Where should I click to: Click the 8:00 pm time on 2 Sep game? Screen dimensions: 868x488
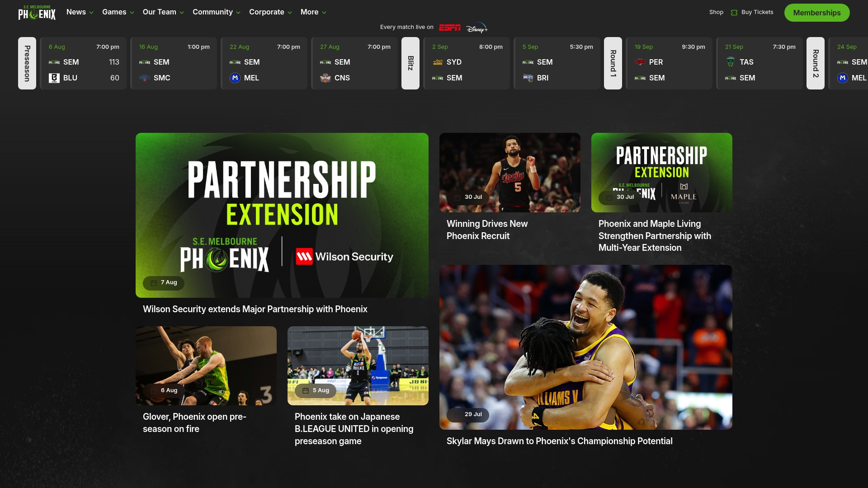[491, 47]
